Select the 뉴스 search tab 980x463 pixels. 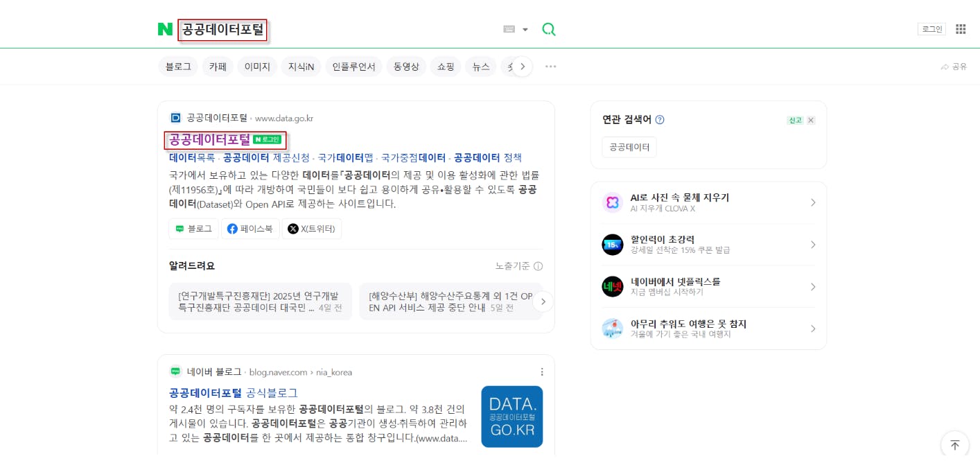click(x=481, y=67)
